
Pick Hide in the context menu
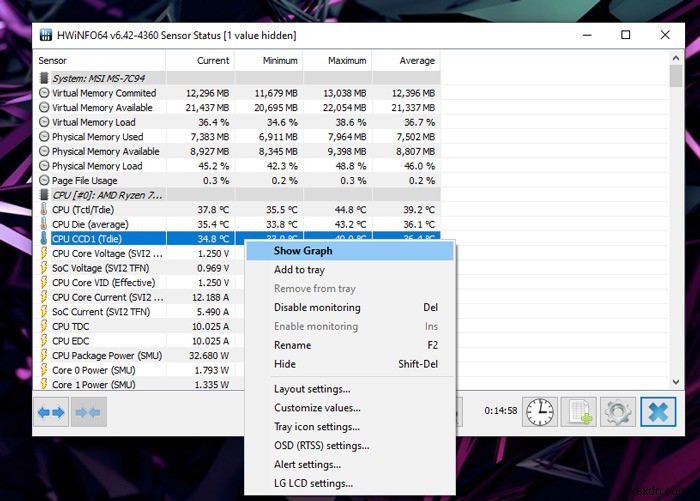(350, 364)
